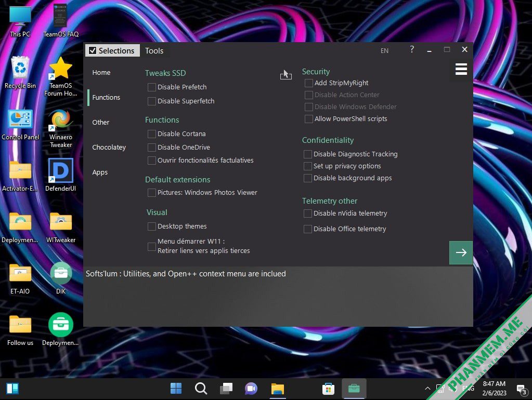The image size is (532, 400).
Task: Tick Set up privacy options
Action: (x=308, y=166)
